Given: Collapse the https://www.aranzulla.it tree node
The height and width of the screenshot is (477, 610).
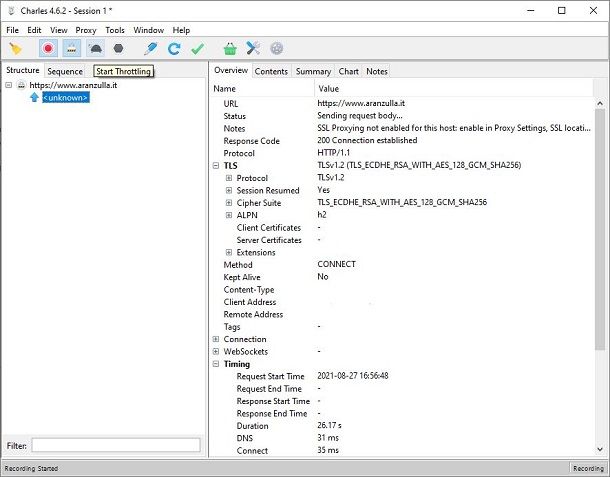Looking at the screenshot, I should point(9,85).
